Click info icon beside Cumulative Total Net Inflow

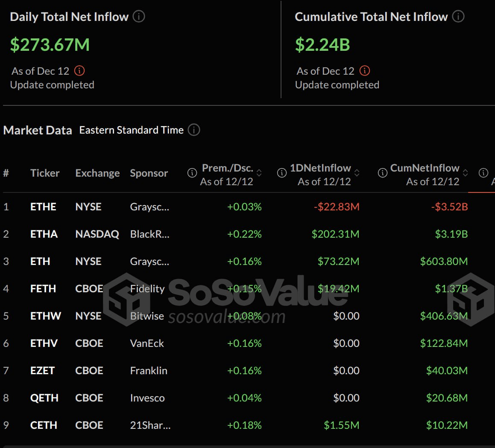point(458,16)
